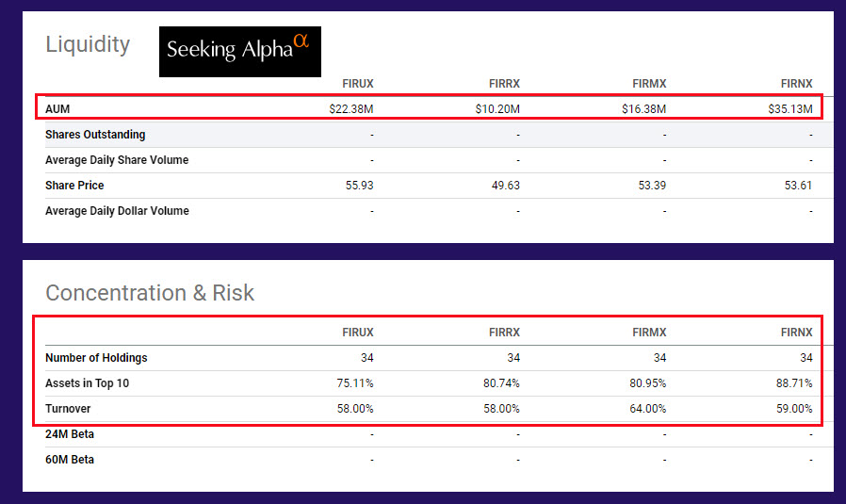The width and height of the screenshot is (846, 504).
Task: Click the Seeking Alpha logo
Action: 239,51
